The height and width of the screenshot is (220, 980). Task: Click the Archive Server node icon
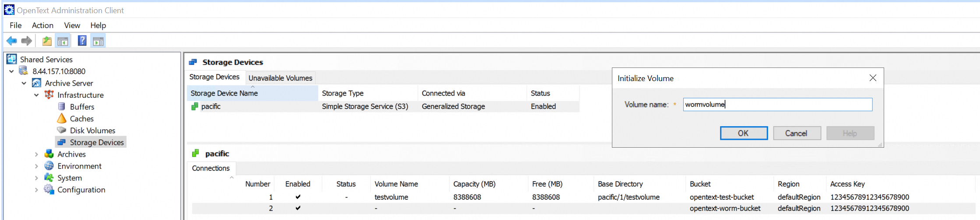click(x=36, y=83)
